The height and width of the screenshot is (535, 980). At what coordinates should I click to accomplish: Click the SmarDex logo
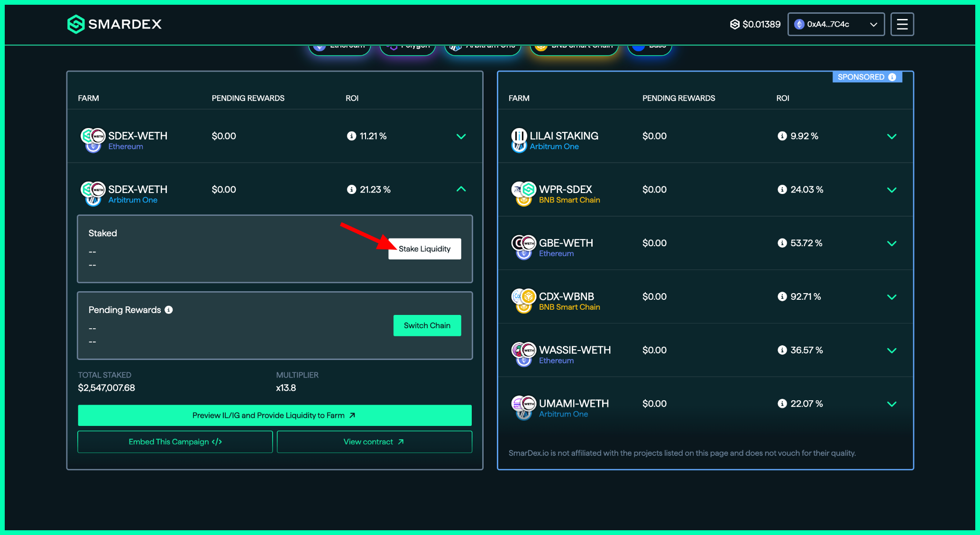(114, 24)
